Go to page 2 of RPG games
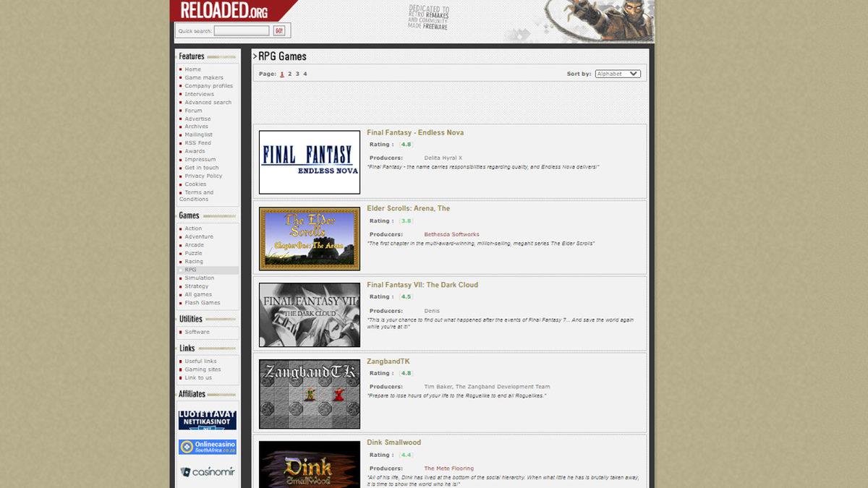 pyautogui.click(x=289, y=74)
